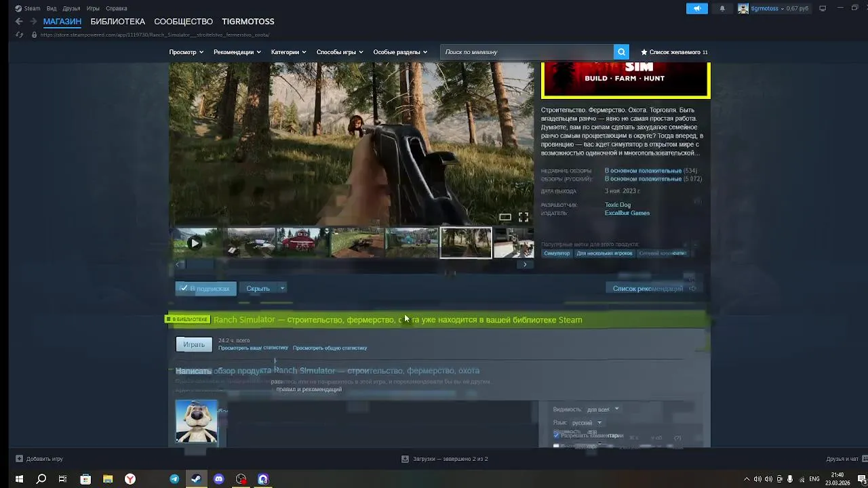
Task: Show next thumbnails with right strip arrow
Action: pyautogui.click(x=525, y=264)
